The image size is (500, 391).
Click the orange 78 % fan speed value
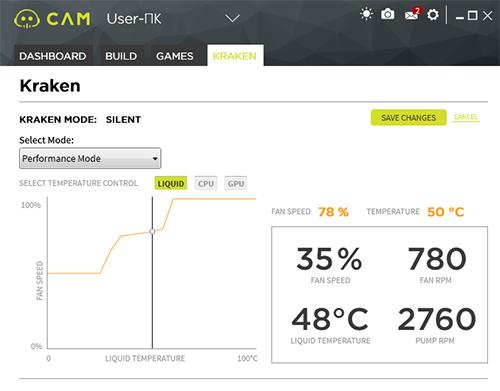pos(333,212)
